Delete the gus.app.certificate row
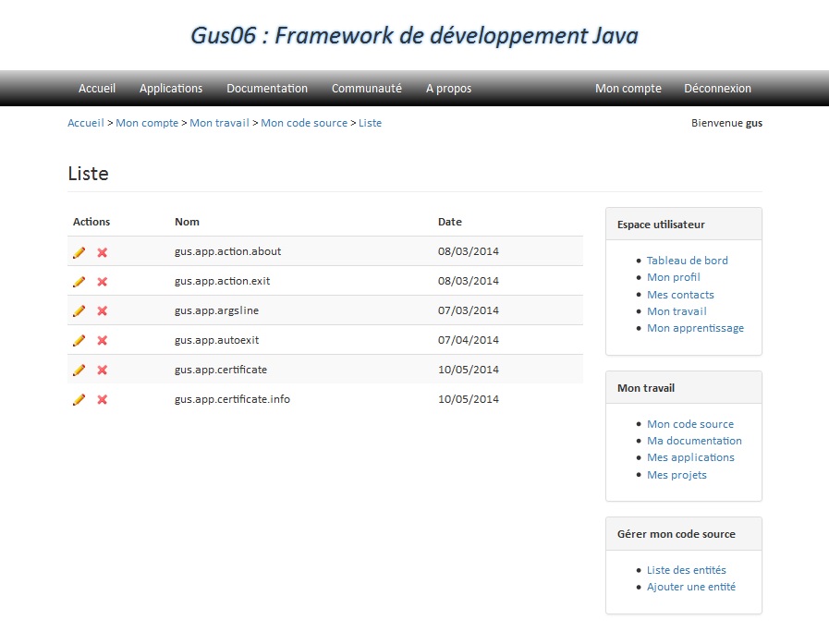829x644 pixels. [x=102, y=371]
